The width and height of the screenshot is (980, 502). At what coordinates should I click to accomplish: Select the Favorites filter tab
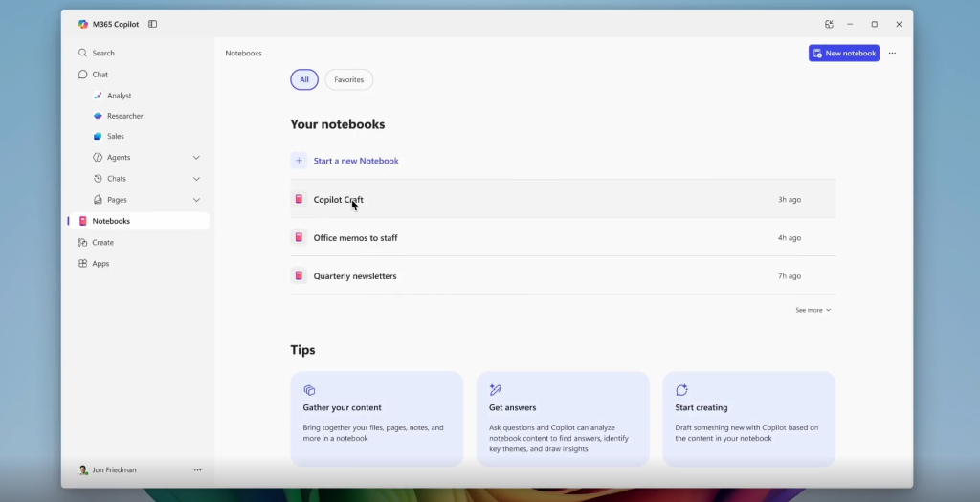(348, 80)
